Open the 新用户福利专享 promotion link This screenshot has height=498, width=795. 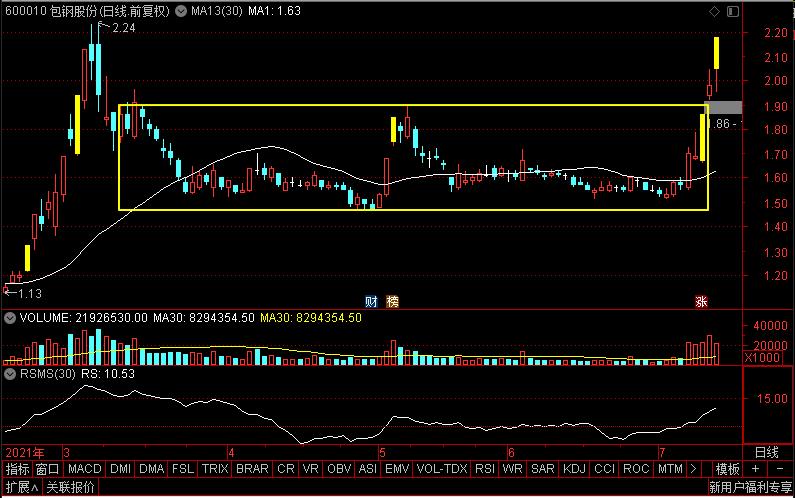(750, 487)
